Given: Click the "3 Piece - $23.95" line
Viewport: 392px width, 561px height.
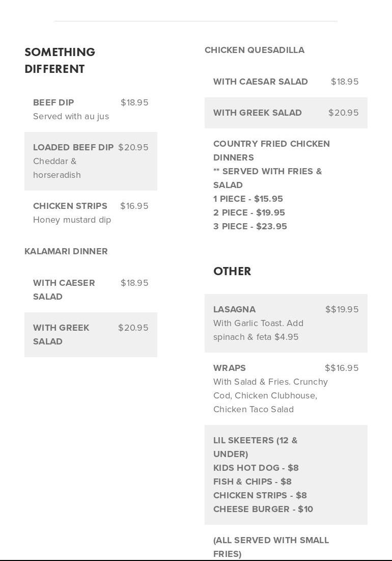Looking at the screenshot, I should click(x=250, y=226).
